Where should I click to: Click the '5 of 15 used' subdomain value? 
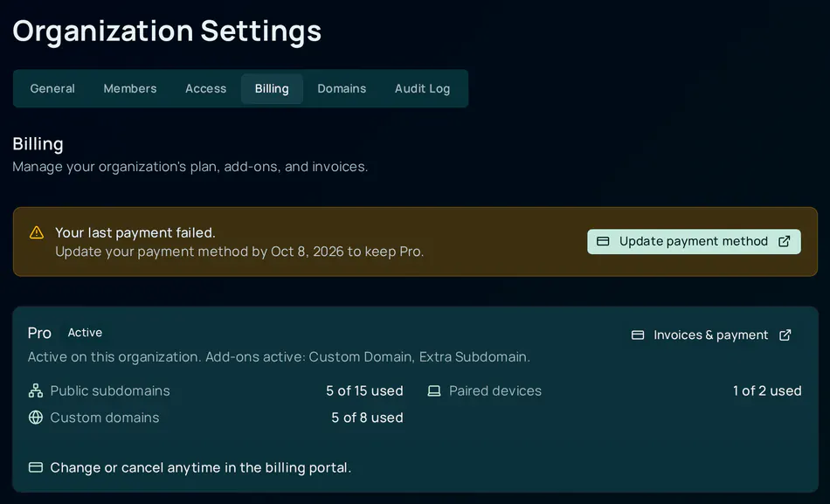[x=364, y=390]
